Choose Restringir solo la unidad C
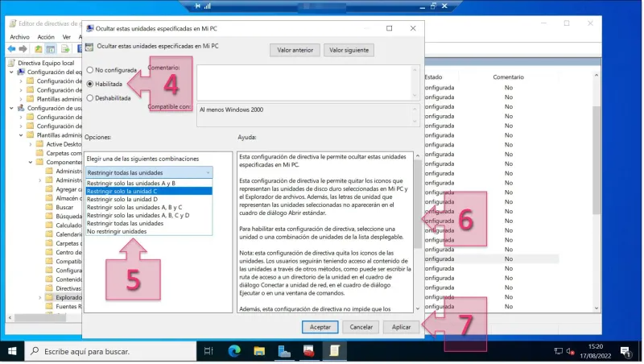 coord(149,191)
